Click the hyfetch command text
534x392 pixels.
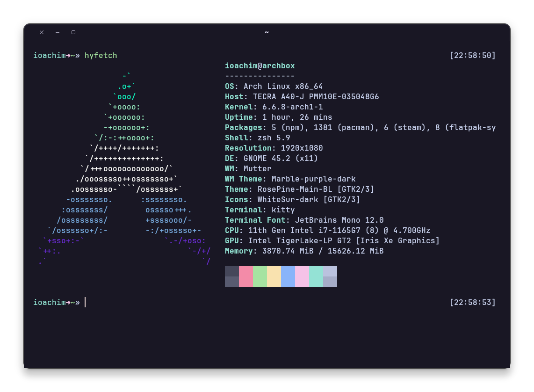coord(101,55)
